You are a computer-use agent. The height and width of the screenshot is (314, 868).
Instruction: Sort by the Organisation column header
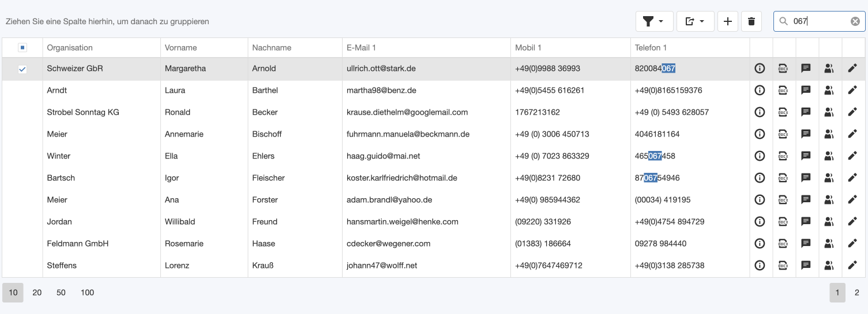point(70,48)
